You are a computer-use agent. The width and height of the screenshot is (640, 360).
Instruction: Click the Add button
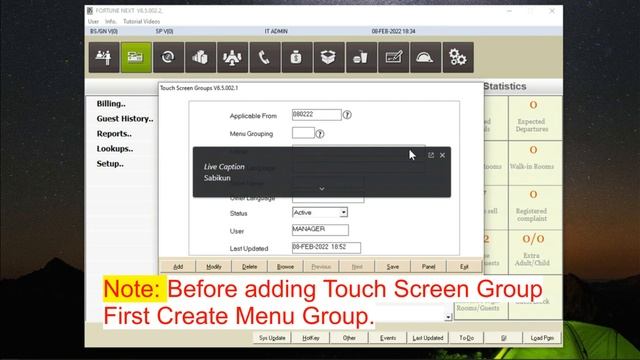pos(178,267)
